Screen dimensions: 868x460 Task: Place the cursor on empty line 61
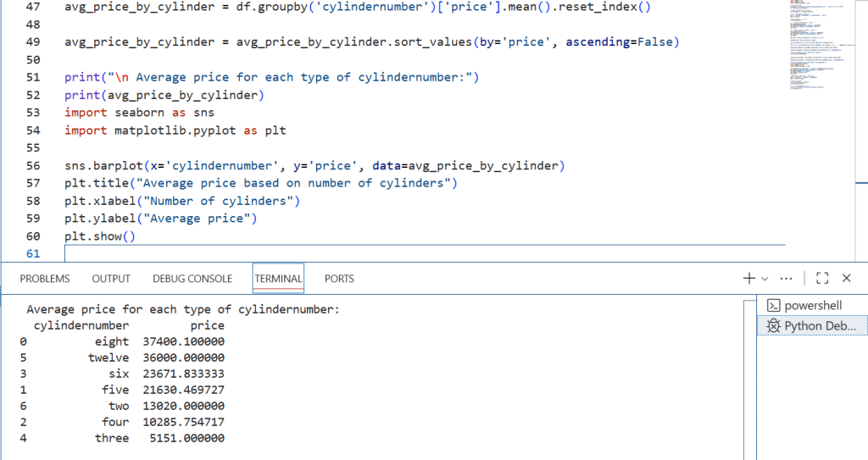point(339,254)
